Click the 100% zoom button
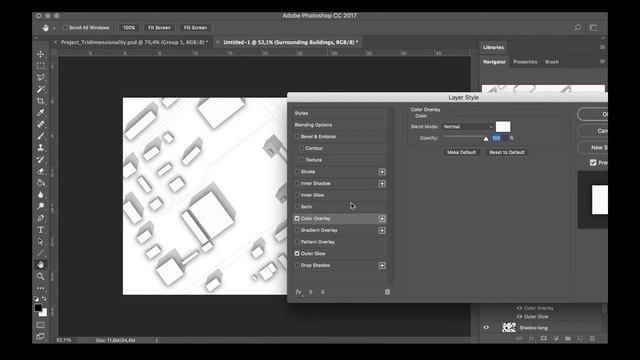The width and height of the screenshot is (640, 360). coord(129,28)
